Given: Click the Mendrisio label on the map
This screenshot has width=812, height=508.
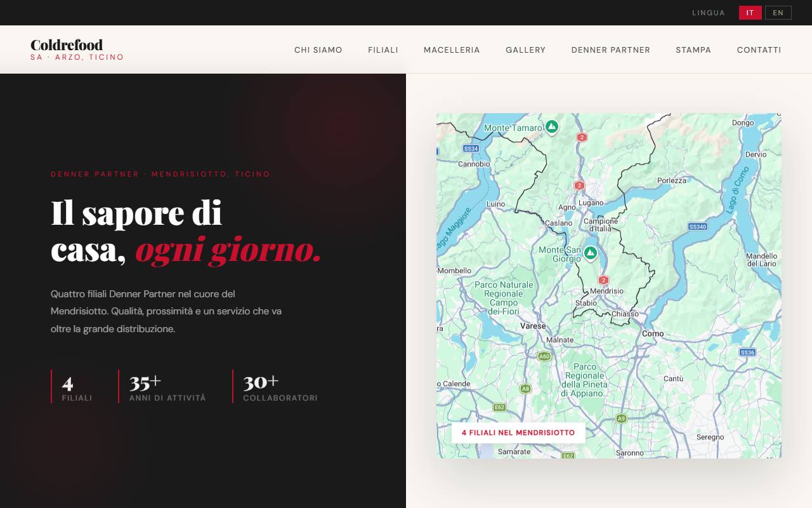Looking at the screenshot, I should click(606, 291).
